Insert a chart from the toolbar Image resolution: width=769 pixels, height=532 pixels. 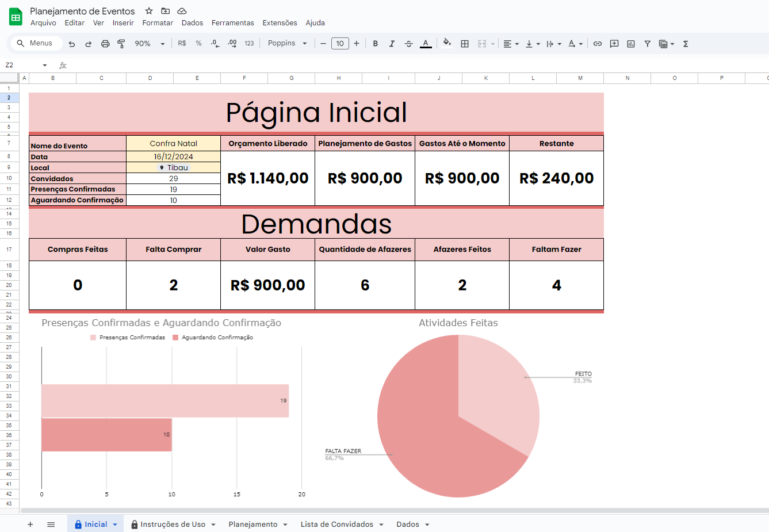click(x=631, y=43)
